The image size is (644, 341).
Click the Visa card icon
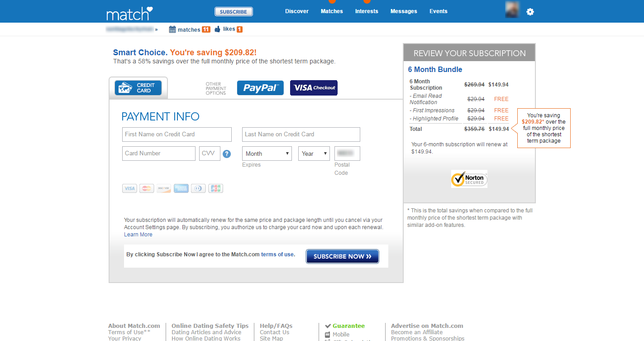pos(129,188)
